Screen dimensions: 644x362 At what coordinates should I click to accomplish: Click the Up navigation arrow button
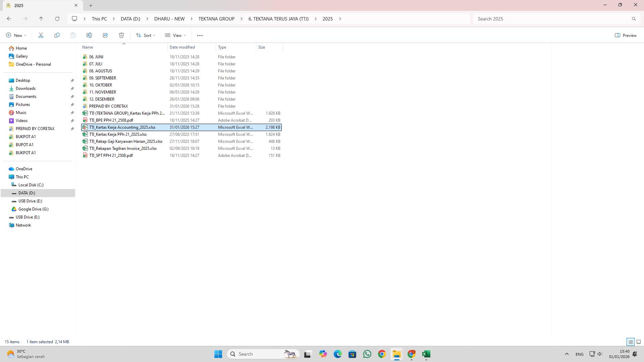(41, 19)
